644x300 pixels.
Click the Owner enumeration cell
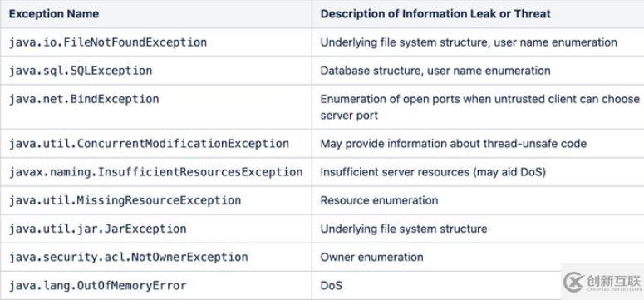pyautogui.click(x=371, y=257)
